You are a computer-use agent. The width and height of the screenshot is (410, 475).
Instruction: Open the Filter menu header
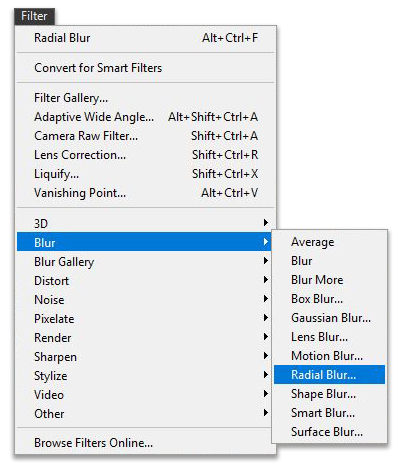click(34, 16)
